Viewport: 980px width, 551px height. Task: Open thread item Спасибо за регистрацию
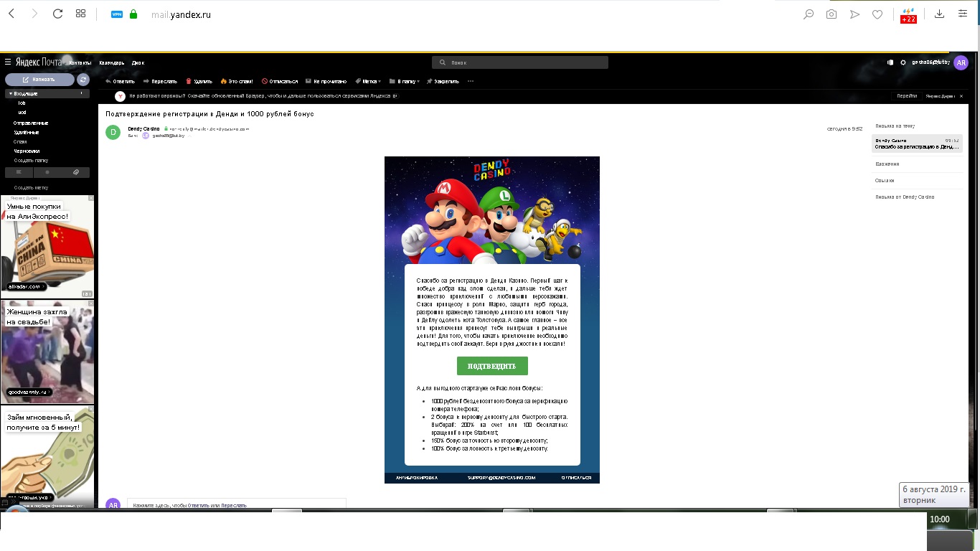(917, 143)
